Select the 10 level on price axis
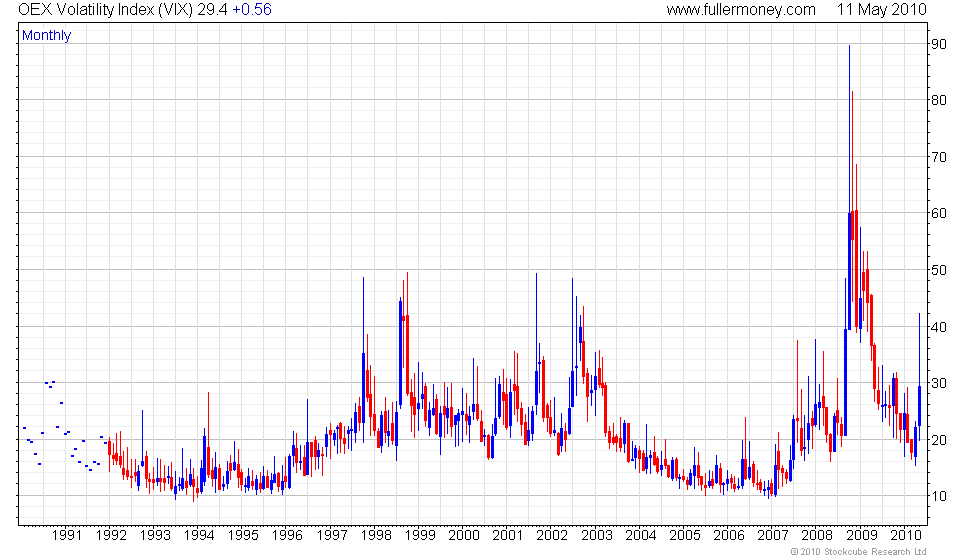This screenshot has width=980, height=560. coord(939,497)
